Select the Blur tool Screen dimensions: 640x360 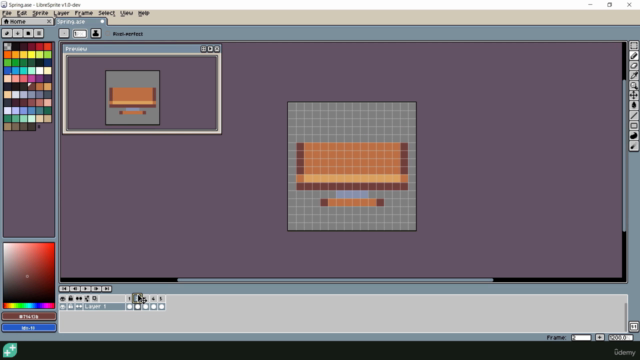633,146
